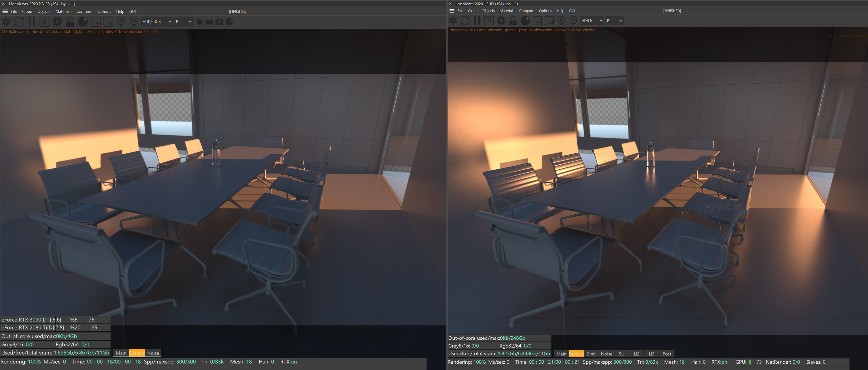This screenshot has height=370, width=868.
Task: Click focus picker F icon in left viewer
Action: (x=121, y=22)
